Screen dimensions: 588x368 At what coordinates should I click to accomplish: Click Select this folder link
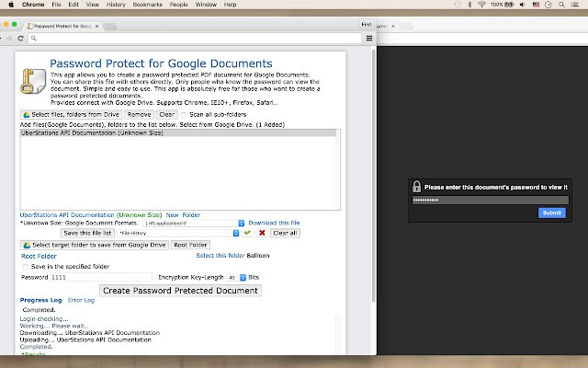pyautogui.click(x=220, y=256)
